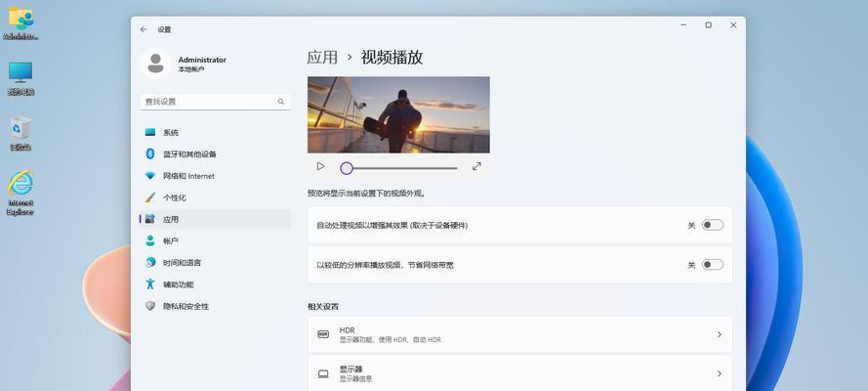Viewport: 868px width, 391px height.
Task: Click the 查找设置 search field
Action: tap(216, 102)
